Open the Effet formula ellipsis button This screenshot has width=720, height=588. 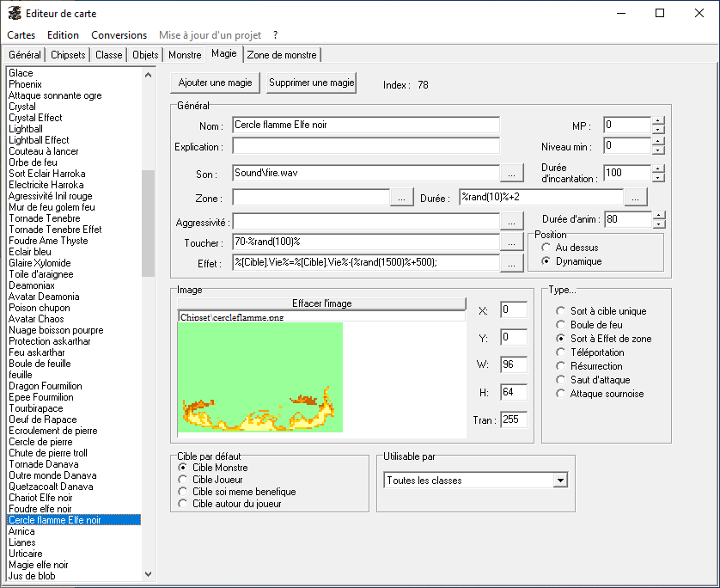click(x=511, y=264)
